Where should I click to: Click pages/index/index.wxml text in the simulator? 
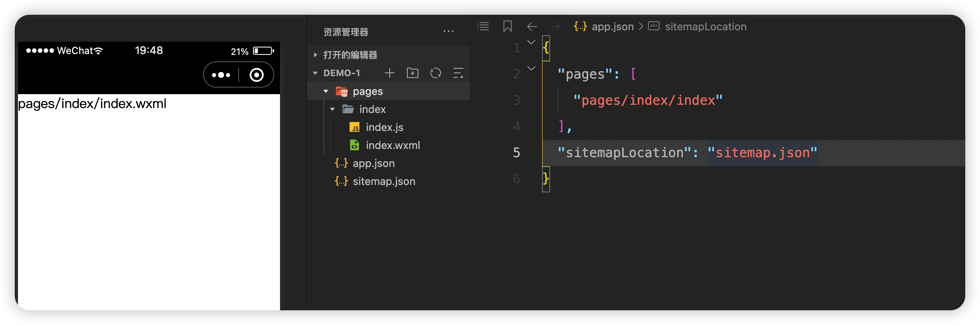(x=92, y=104)
